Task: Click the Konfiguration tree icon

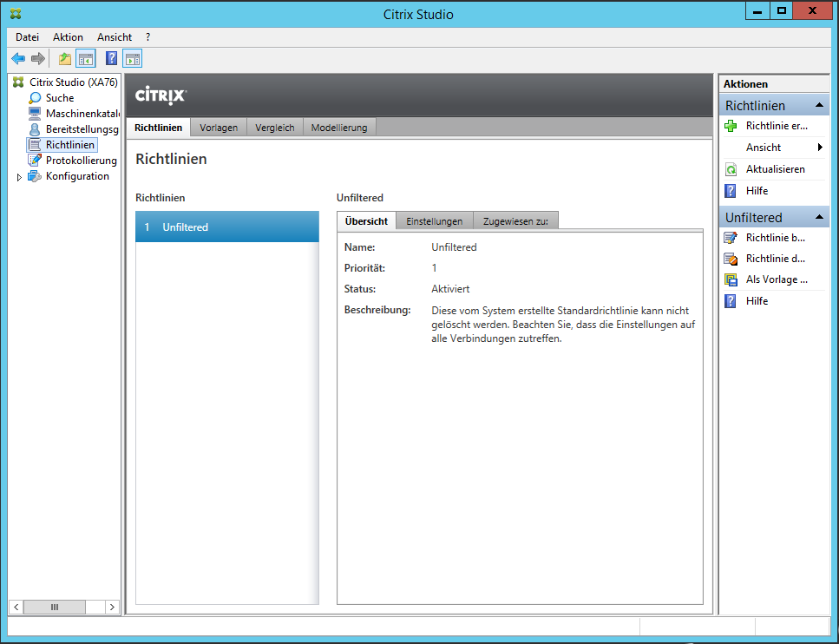Action: [x=35, y=176]
